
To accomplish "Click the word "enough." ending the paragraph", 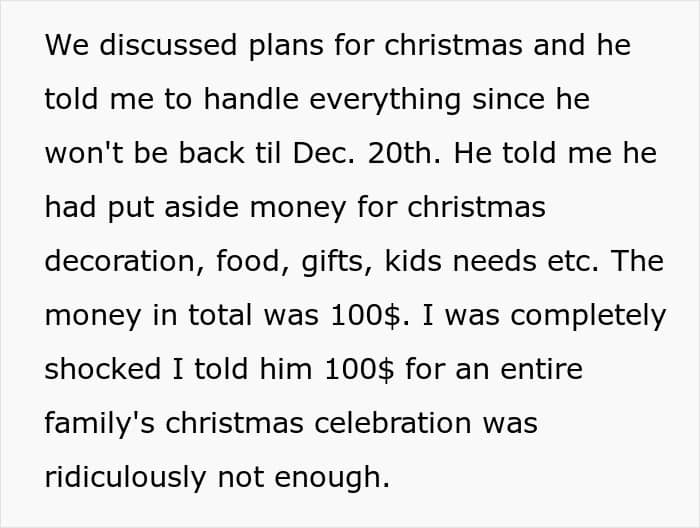I will click(339, 477).
